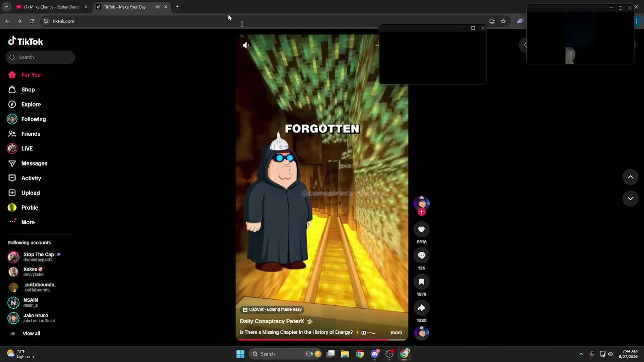This screenshot has width=644, height=362.
Task: Open a new browser tab
Action: pyautogui.click(x=178, y=7)
